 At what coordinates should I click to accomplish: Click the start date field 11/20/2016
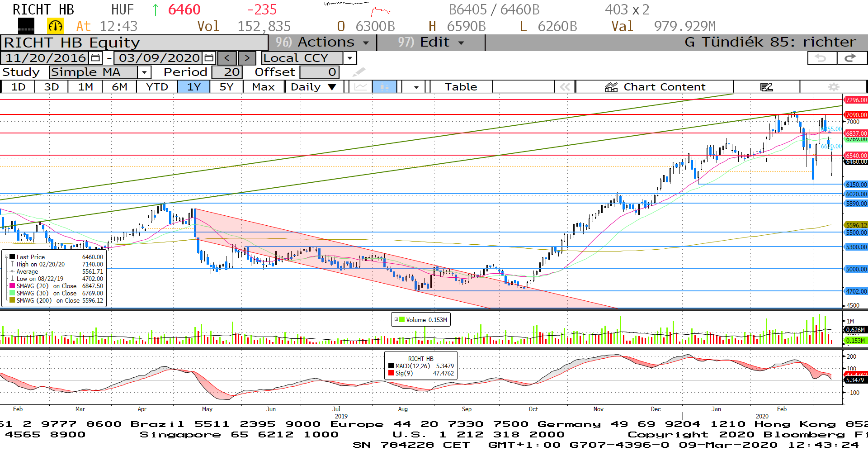point(46,58)
